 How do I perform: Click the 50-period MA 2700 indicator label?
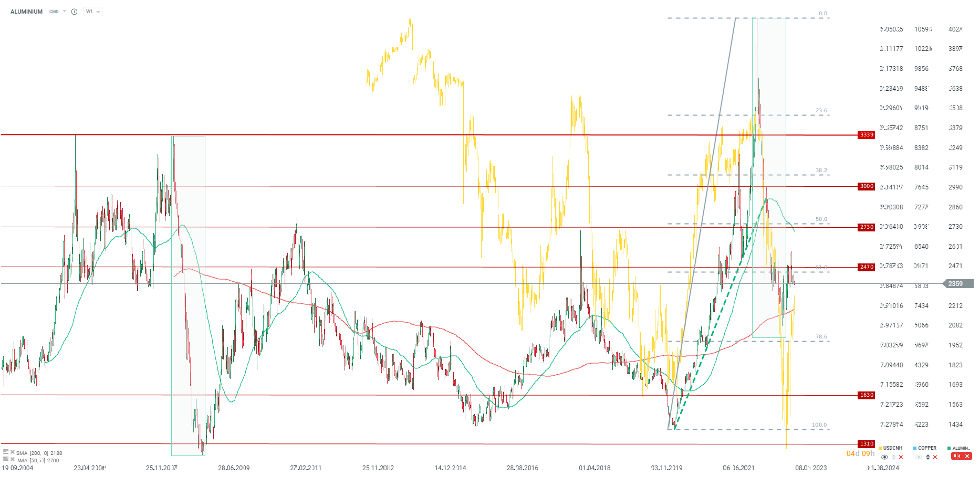(x=38, y=461)
